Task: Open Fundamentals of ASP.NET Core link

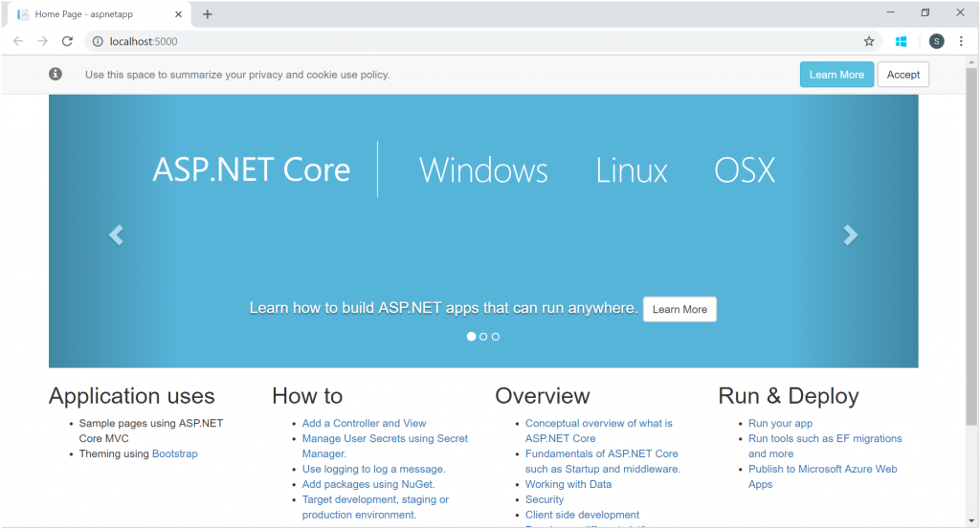Action: tap(603, 461)
